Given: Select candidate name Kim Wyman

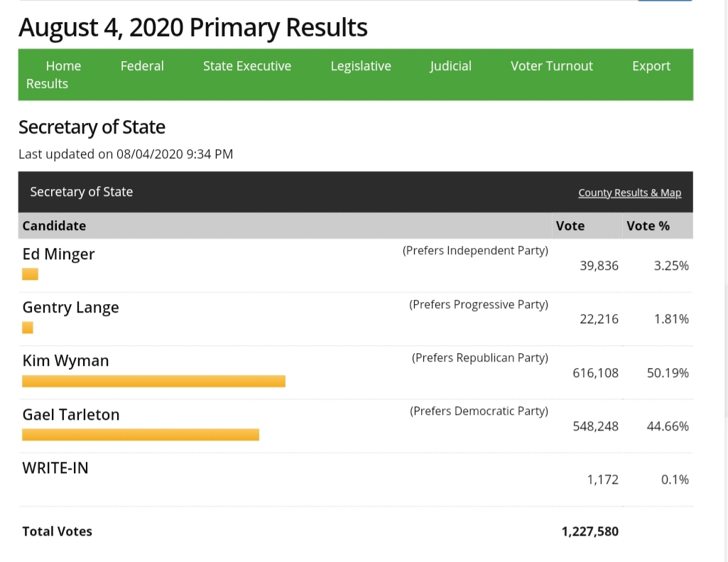Looking at the screenshot, I should pyautogui.click(x=66, y=361).
